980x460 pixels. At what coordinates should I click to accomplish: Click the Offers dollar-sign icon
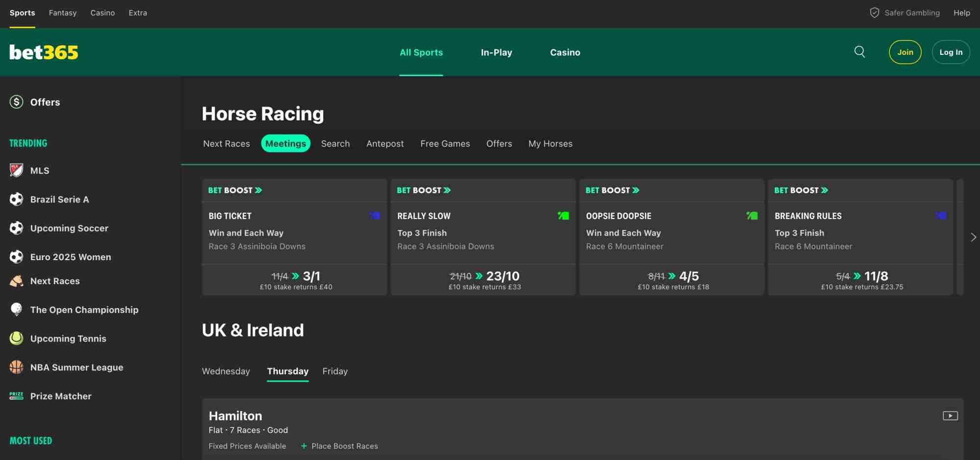click(17, 102)
